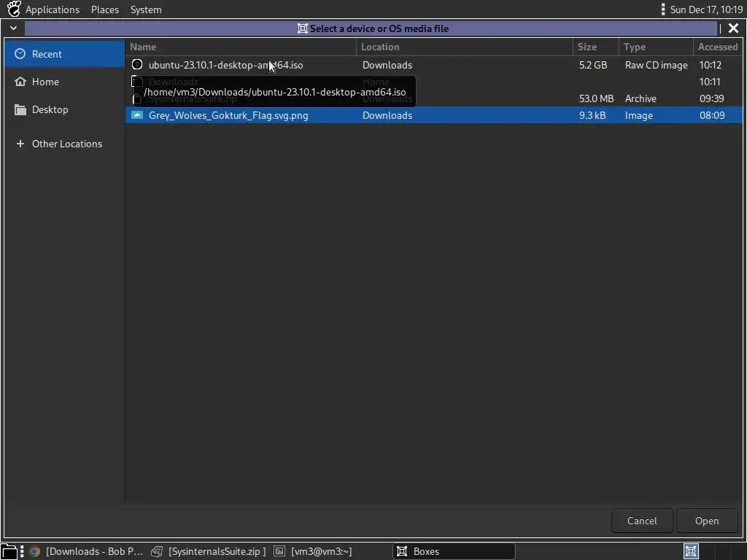Sort files by Type column header
The width and height of the screenshot is (747, 560).
click(x=657, y=47)
